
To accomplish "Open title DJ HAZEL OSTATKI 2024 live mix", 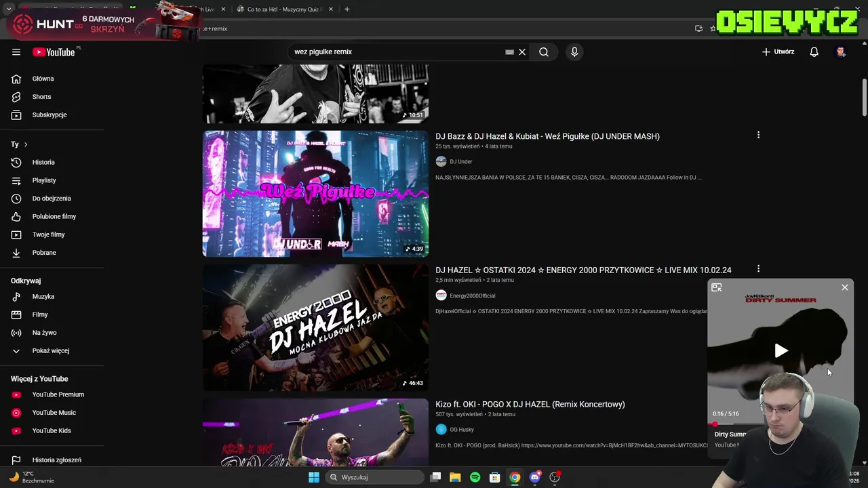I will [583, 270].
